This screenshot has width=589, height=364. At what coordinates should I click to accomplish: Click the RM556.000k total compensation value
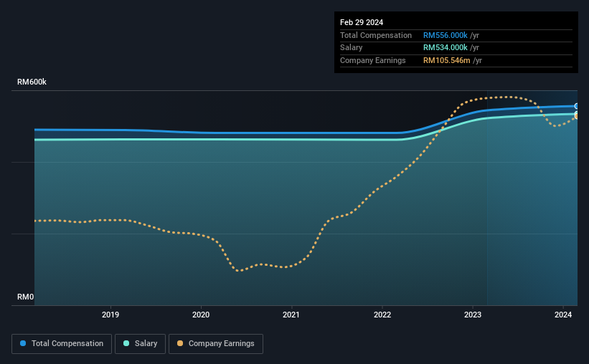tap(445, 35)
